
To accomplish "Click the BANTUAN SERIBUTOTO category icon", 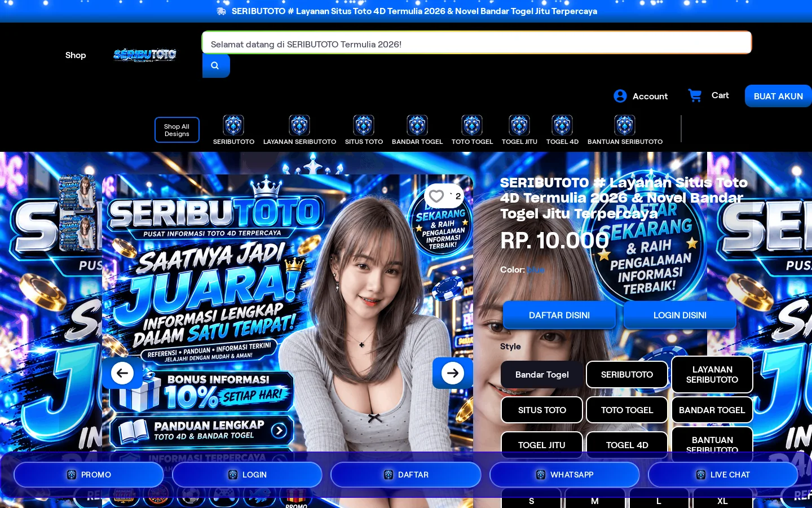I will tap(625, 125).
